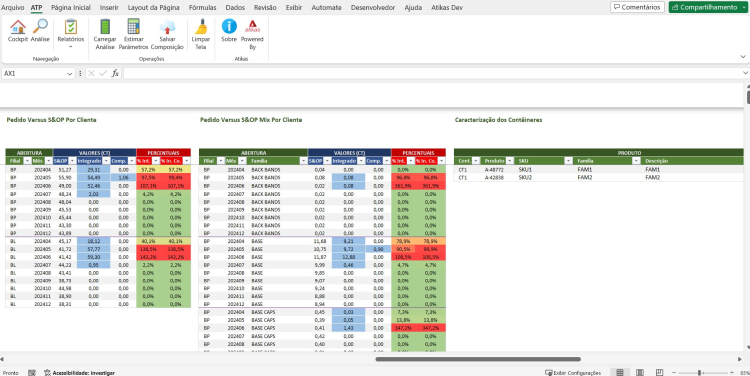Open the Ajuda tab
Screen dimensions: 750x376
click(413, 8)
